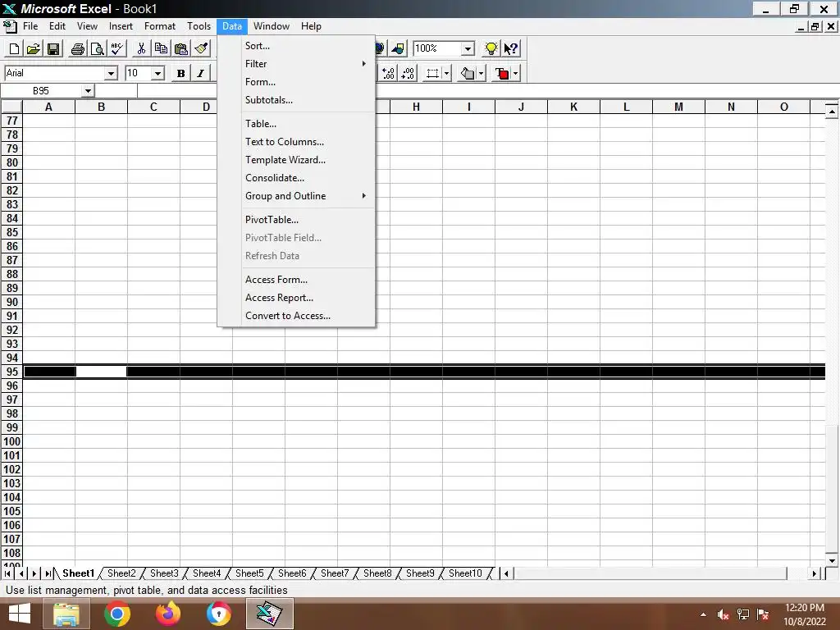The image size is (840, 630).
Task: Launch Google Chrome from the taskbar
Action: (116, 614)
